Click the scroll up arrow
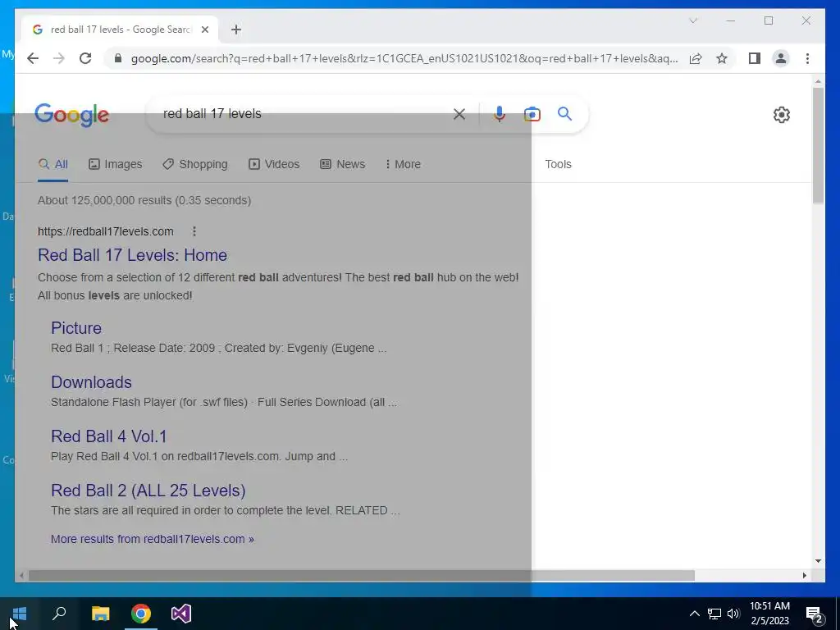The image size is (840, 630). pos(818,81)
